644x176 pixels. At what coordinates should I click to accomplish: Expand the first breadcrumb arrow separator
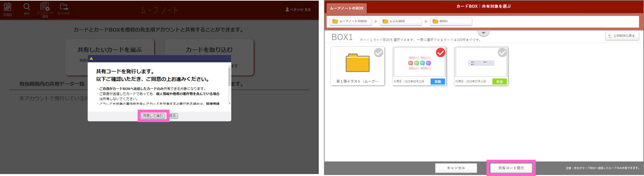pyautogui.click(x=376, y=21)
